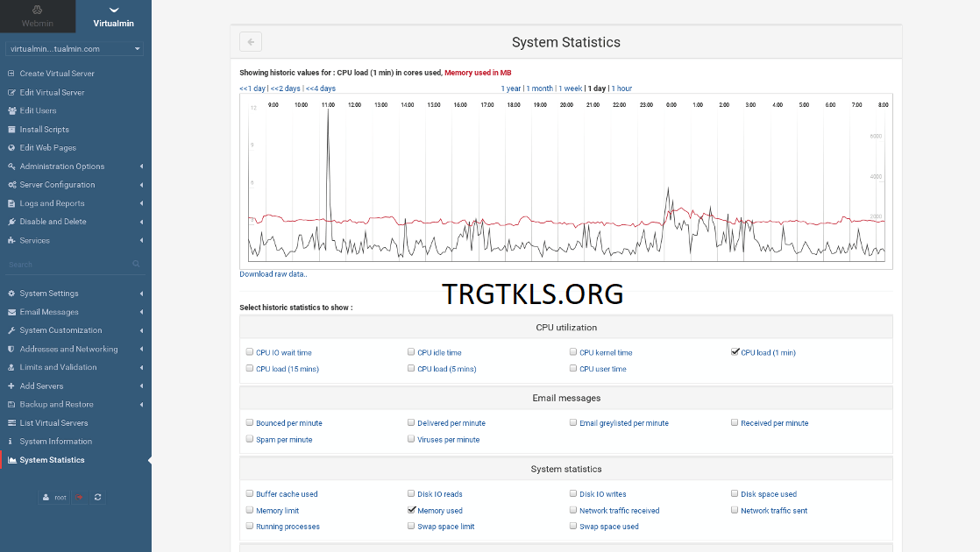This screenshot has height=552, width=980.
Task: Expand the Administration Options menu
Action: (x=61, y=166)
